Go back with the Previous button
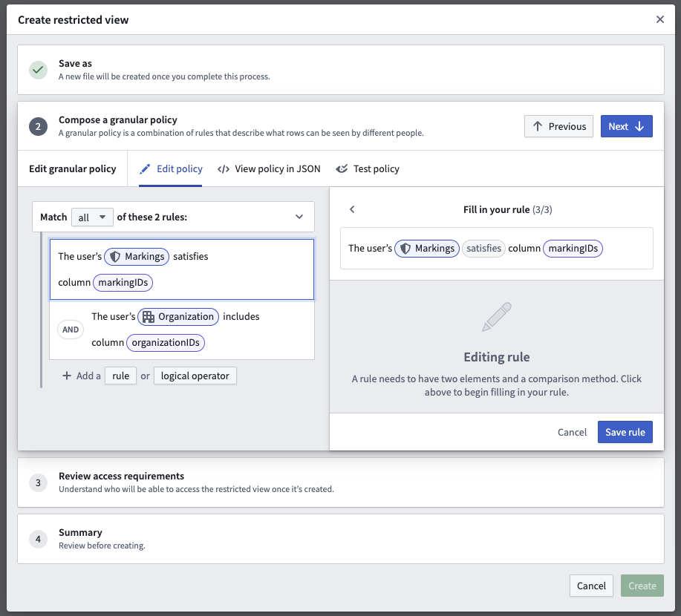This screenshot has width=681, height=616. 558,126
